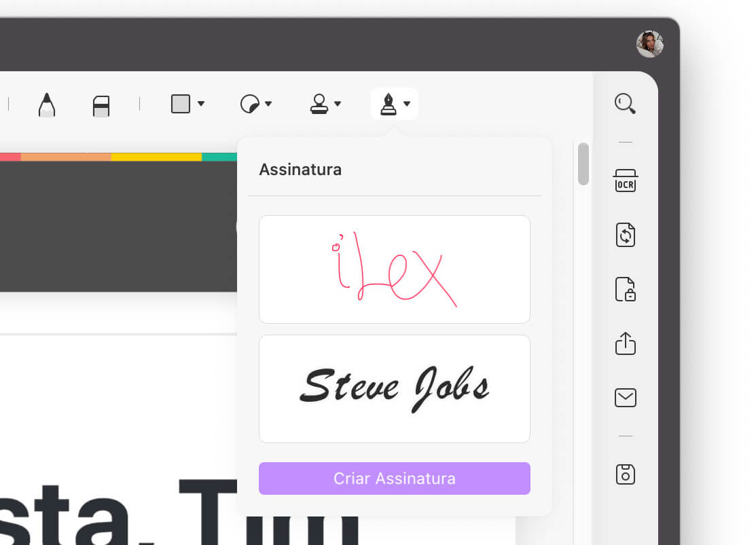Viewport: 756px width, 545px height.
Task: Run OCR text recognition
Action: pos(626,181)
